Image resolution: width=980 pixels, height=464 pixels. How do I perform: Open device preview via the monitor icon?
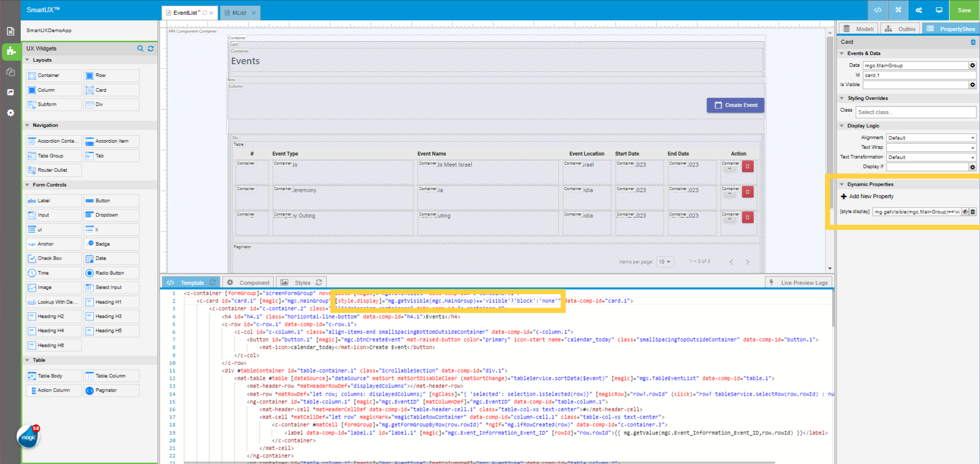coord(939,10)
